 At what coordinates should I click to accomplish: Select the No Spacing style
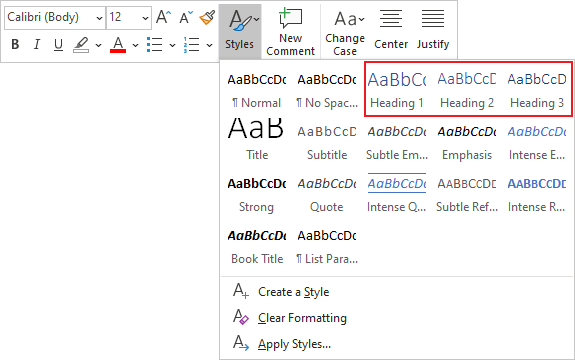327,90
